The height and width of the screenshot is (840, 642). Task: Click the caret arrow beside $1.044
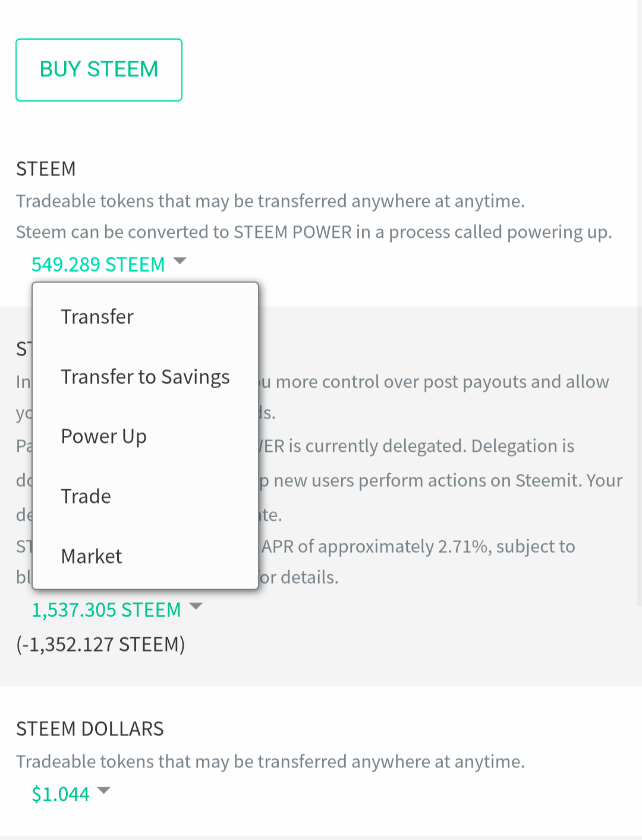[x=104, y=790]
